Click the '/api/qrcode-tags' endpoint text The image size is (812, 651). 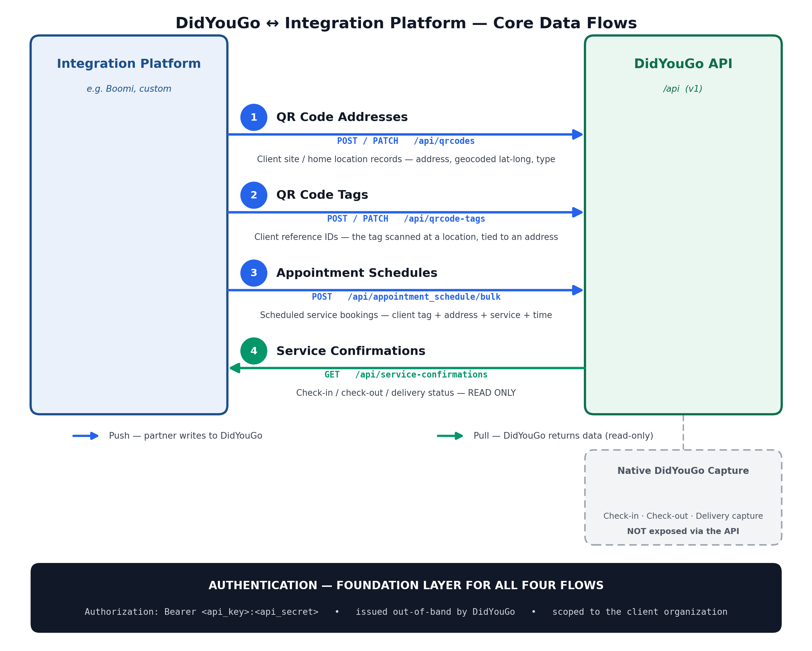444,219
